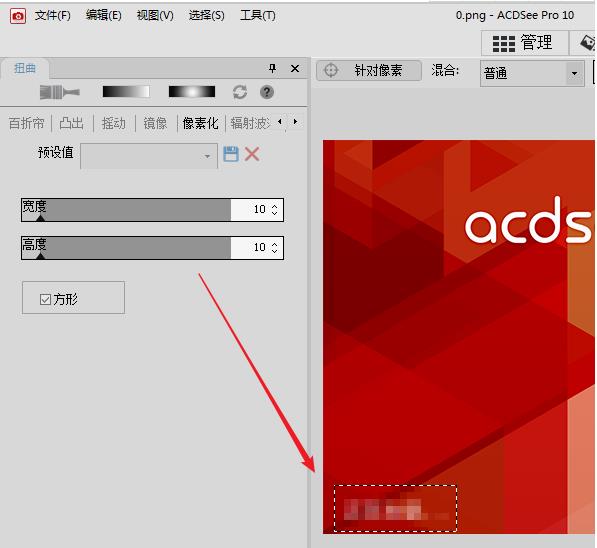Select the 摇动 distortion tab
This screenshot has height=548, width=597.
click(x=113, y=123)
